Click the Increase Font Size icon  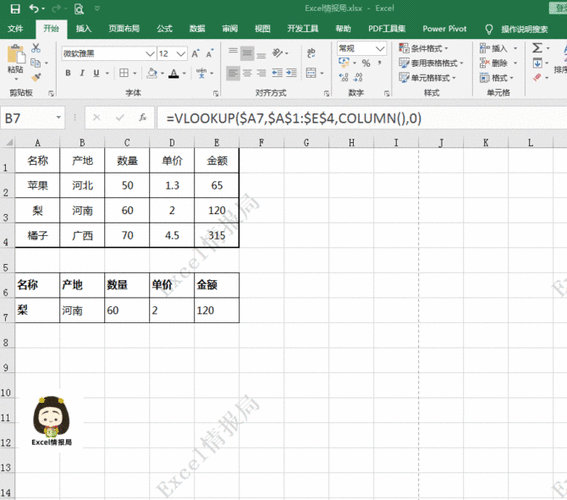[x=195, y=54]
